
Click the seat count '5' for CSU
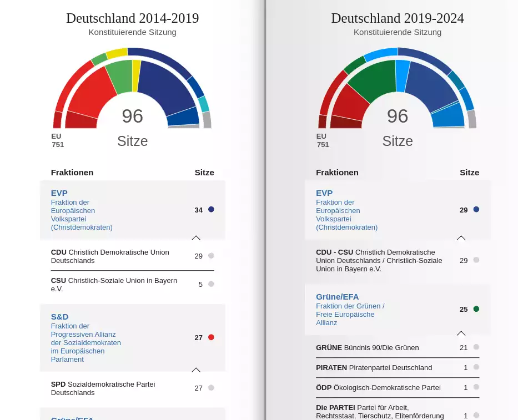tap(200, 285)
